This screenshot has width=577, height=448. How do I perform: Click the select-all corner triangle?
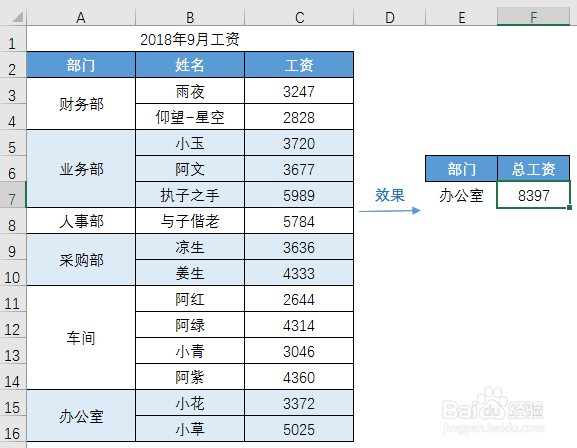pyautogui.click(x=17, y=17)
